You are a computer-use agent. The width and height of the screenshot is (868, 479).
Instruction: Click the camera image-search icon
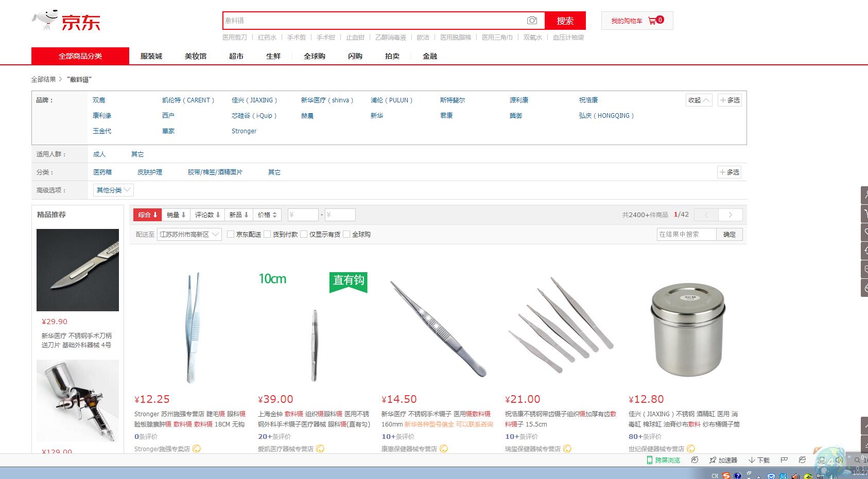pos(532,21)
